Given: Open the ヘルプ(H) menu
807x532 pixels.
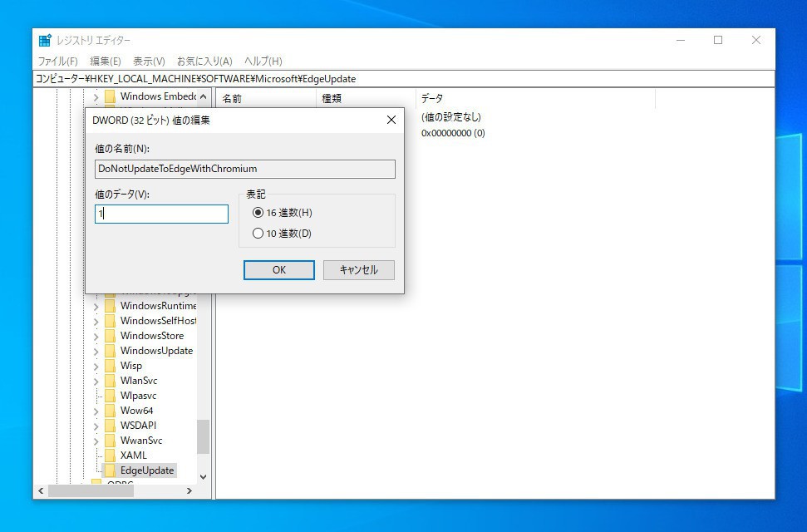Looking at the screenshot, I should tap(263, 62).
